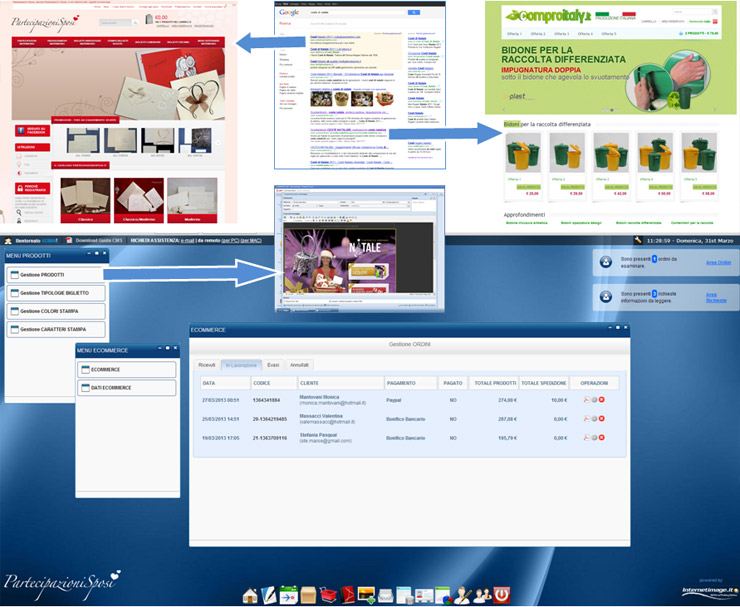The width and height of the screenshot is (740, 607).
Task: Open the Area Richieste link
Action: point(716,297)
